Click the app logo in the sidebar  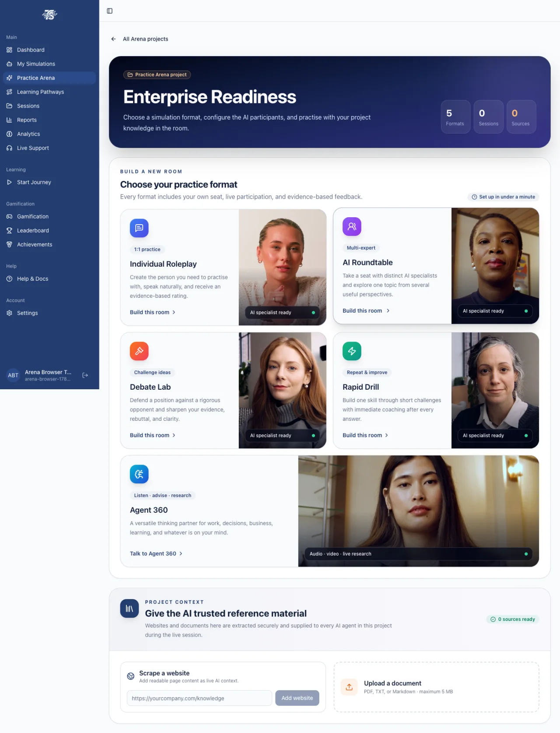[x=50, y=15]
